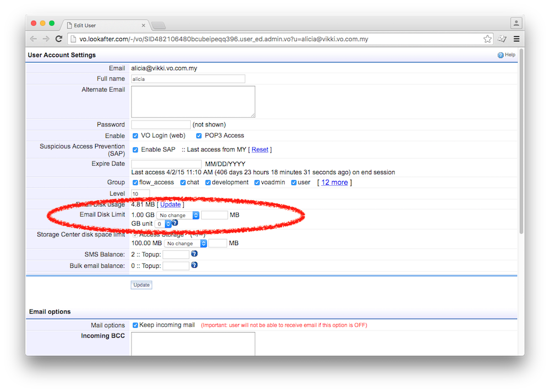This screenshot has height=392, width=550.
Task: Toggle POP3 Access checkbox
Action: pos(199,136)
